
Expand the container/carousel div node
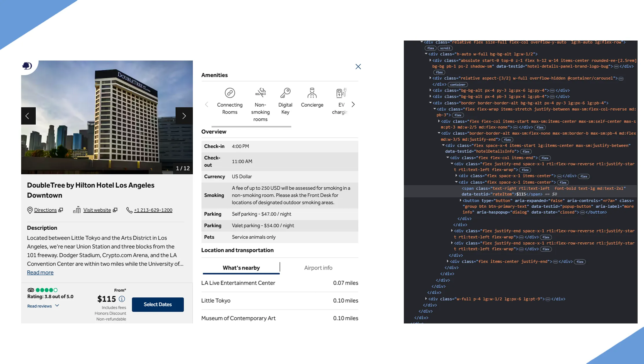tap(430, 78)
